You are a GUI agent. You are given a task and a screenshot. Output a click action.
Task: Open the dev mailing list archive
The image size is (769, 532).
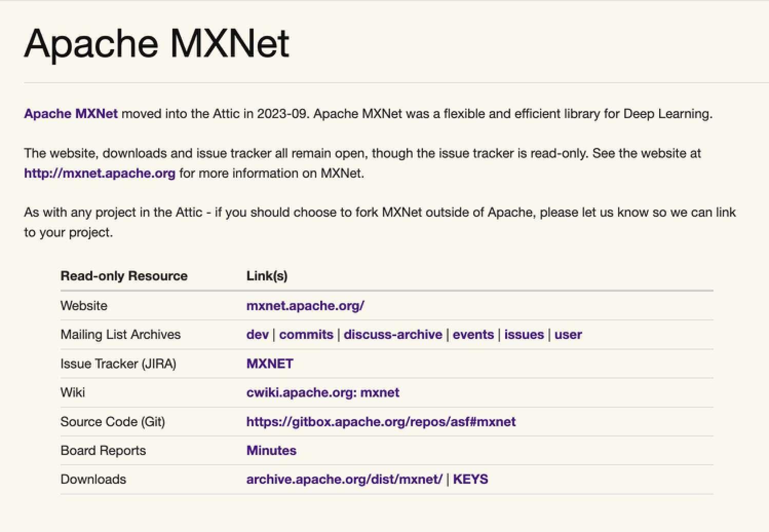point(257,334)
